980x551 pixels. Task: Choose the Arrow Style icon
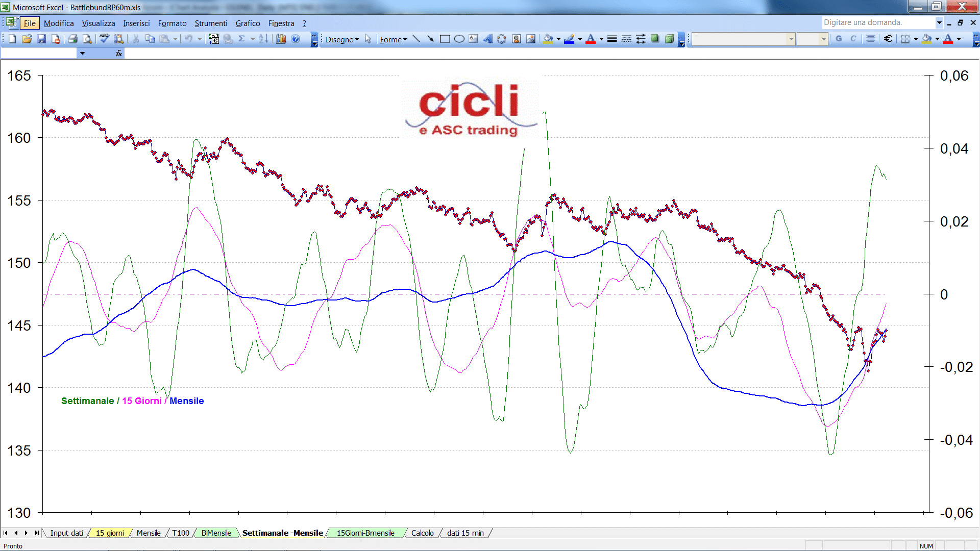point(641,39)
